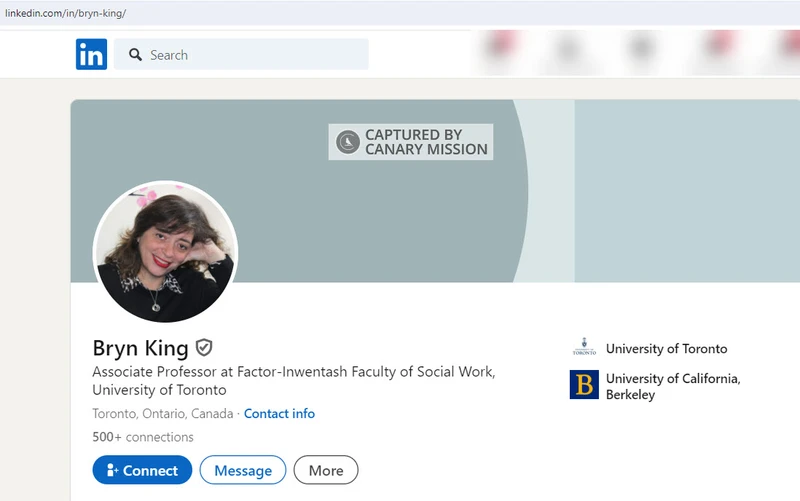Click the Canary Mission bird icon
Viewport: 800px width, 501px height.
point(347,142)
